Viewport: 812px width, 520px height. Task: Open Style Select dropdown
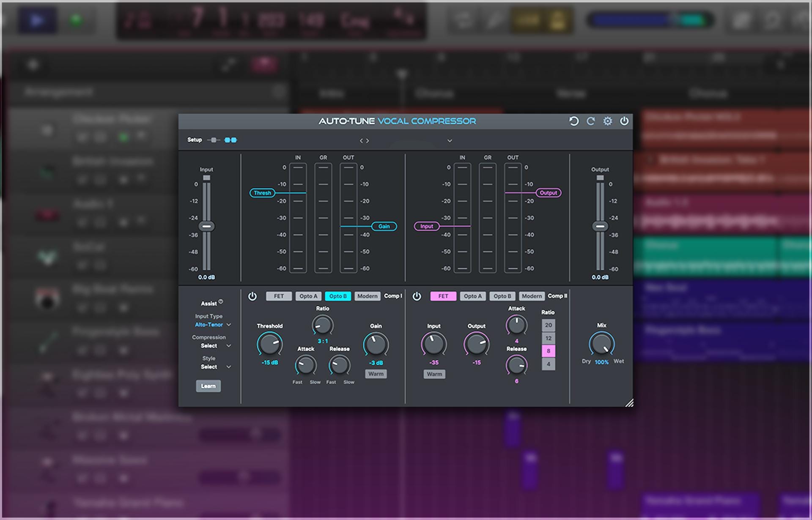[216, 367]
